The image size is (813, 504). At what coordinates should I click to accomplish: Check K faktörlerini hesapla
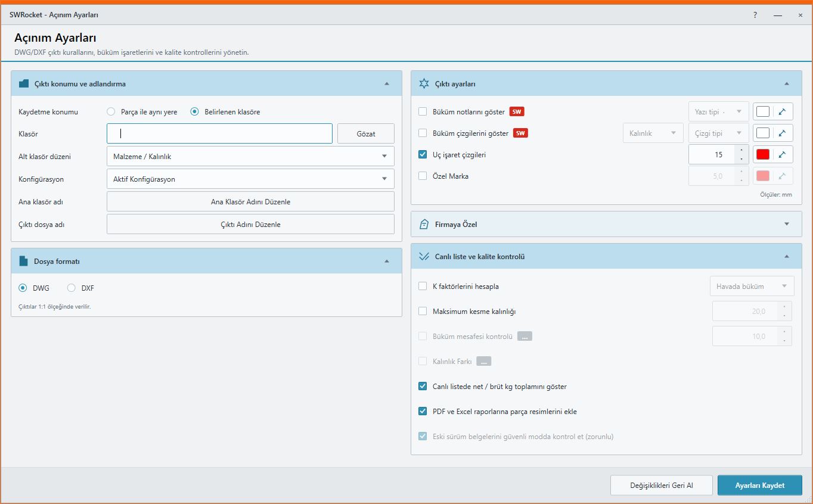click(x=423, y=286)
